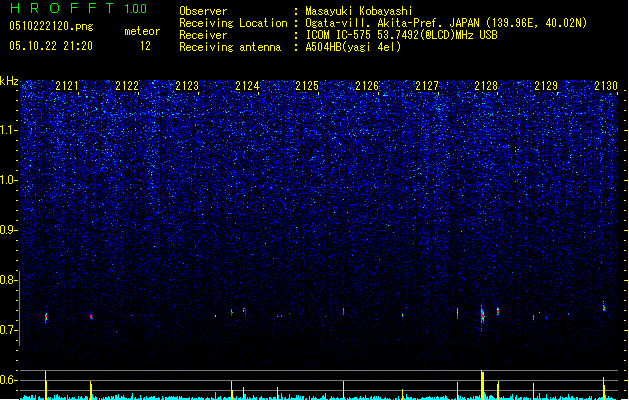The image size is (629, 400).
Task: Click the meteor label
Action: (142, 31)
